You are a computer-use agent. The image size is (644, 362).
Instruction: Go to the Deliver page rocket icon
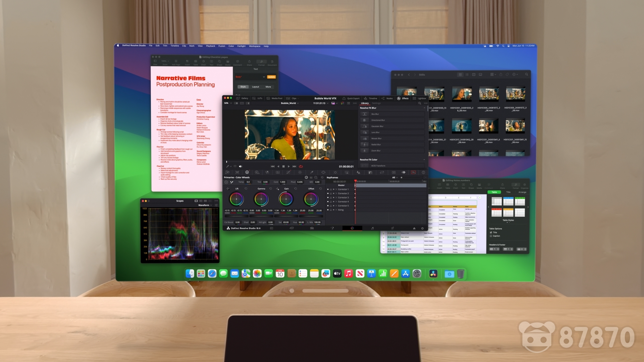click(x=392, y=228)
